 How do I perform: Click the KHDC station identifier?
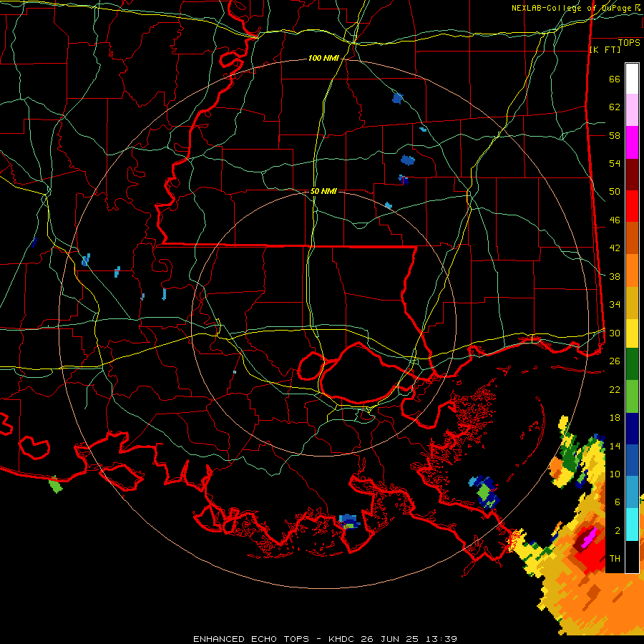[x=342, y=639]
